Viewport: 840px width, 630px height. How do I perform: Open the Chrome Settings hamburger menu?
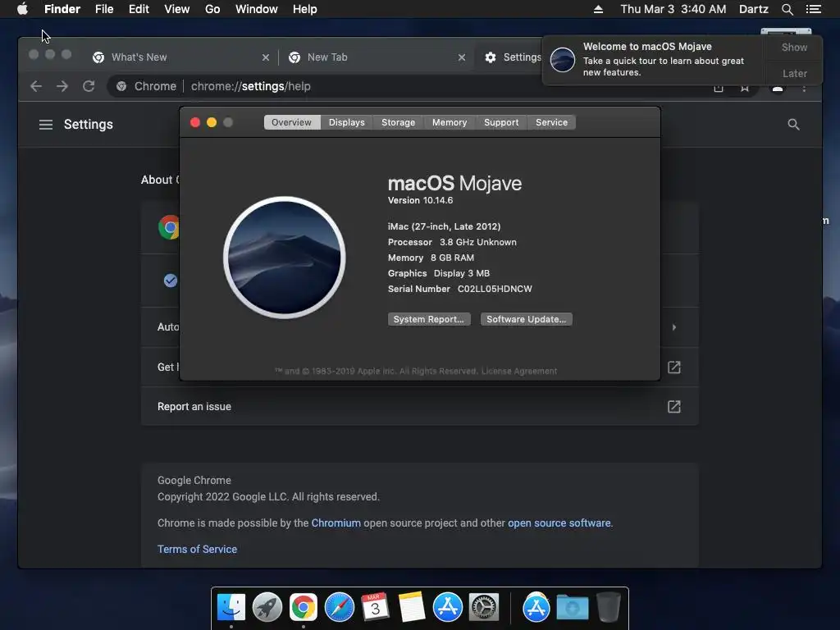coord(46,125)
